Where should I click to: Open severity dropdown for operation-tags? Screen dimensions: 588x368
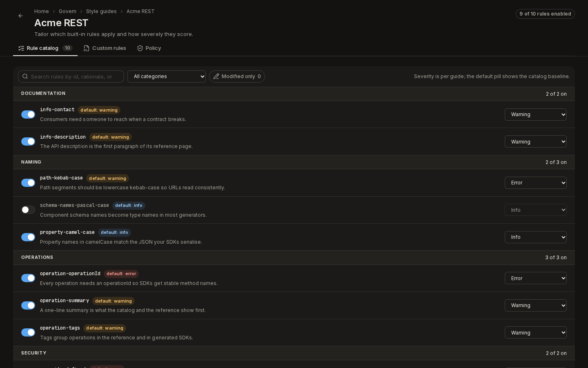536,332
